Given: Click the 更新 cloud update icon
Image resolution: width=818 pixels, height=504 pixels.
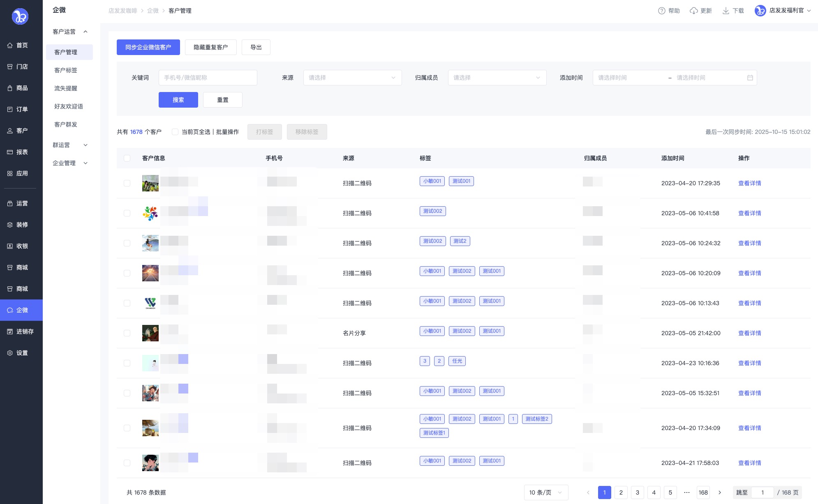Looking at the screenshot, I should 693,11.
